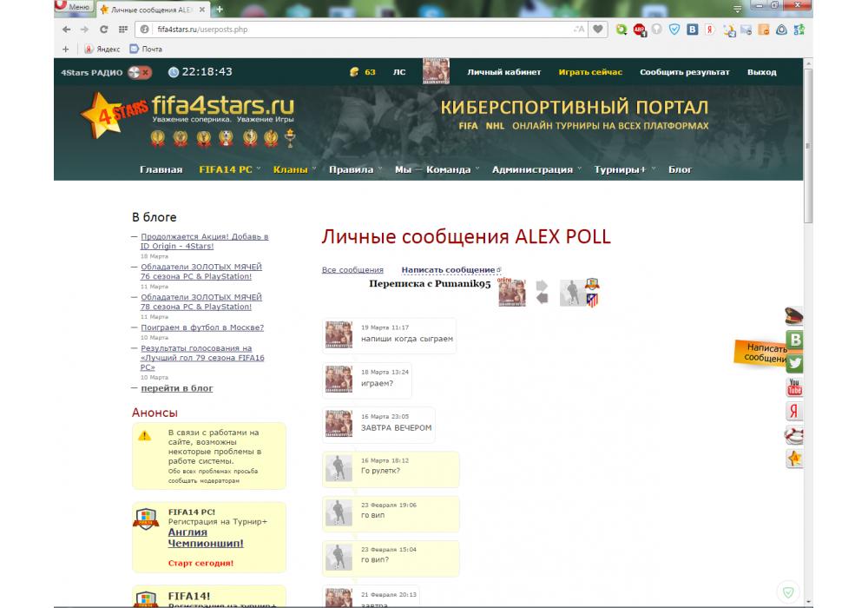
Task: Click the gray swap arrows icon
Action: [542, 292]
